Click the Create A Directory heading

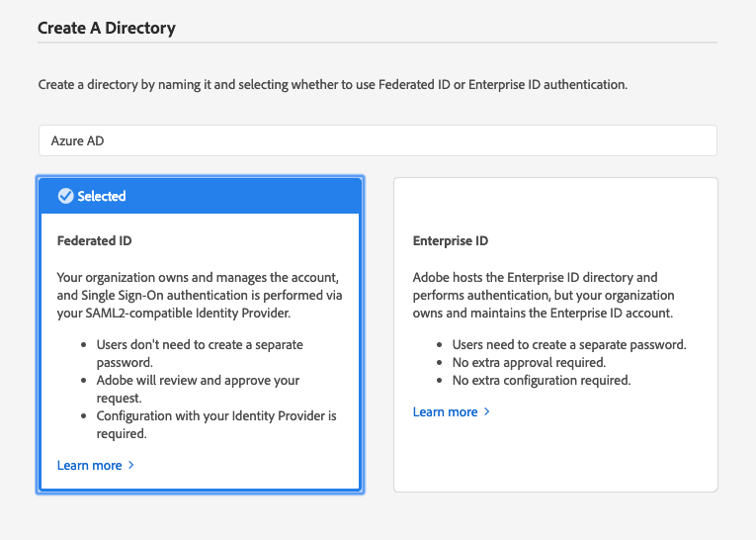(x=107, y=28)
